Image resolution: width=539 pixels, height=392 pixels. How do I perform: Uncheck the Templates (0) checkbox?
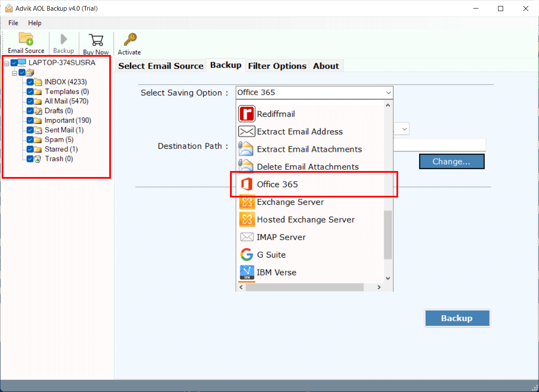(30, 92)
